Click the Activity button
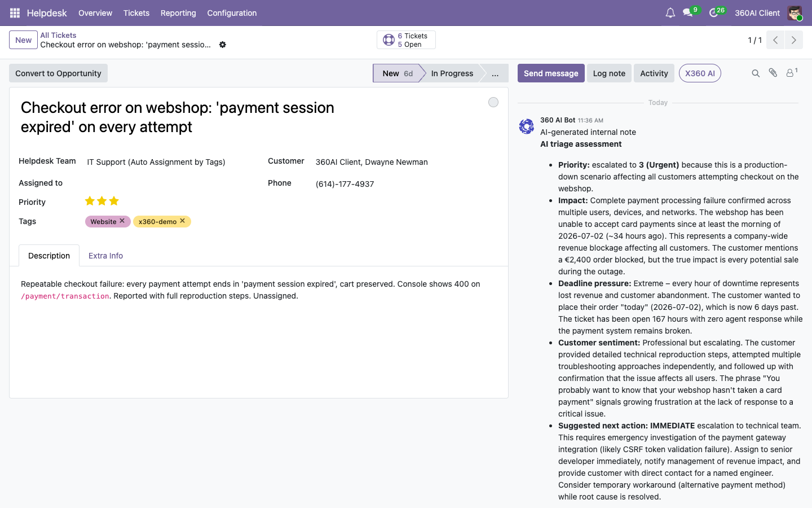 click(654, 73)
